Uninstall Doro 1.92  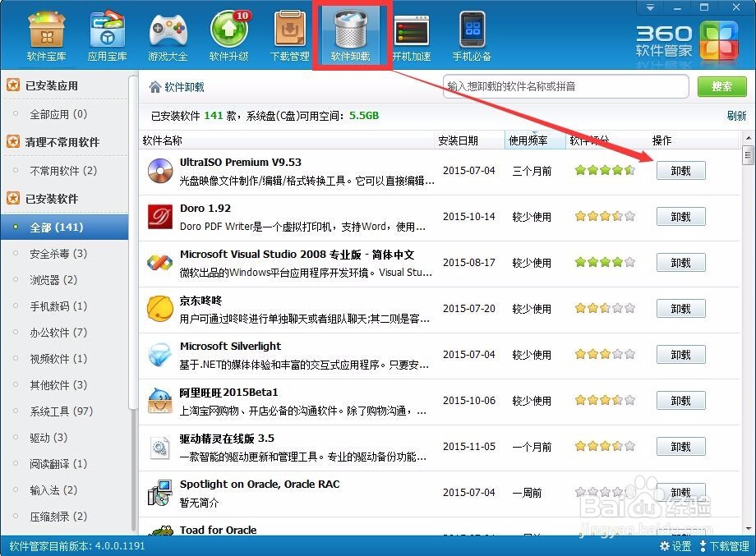(x=680, y=217)
